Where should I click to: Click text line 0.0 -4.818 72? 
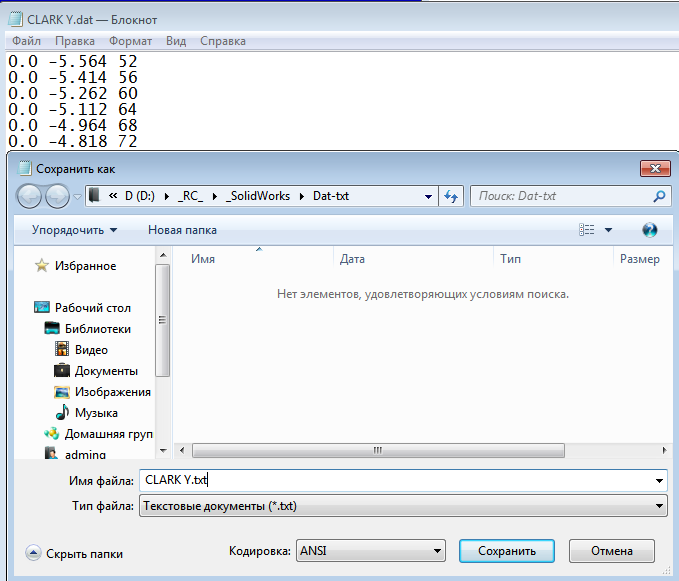(x=73, y=141)
